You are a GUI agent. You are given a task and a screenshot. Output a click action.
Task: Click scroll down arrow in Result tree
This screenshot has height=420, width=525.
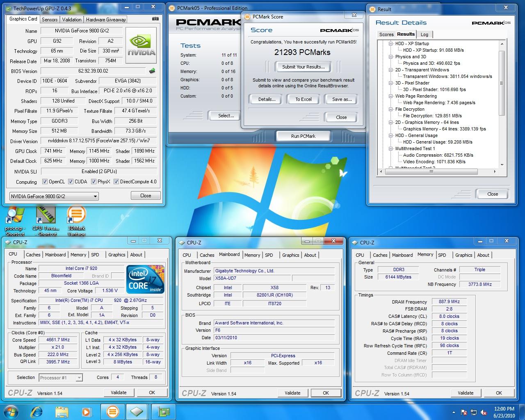point(502,165)
